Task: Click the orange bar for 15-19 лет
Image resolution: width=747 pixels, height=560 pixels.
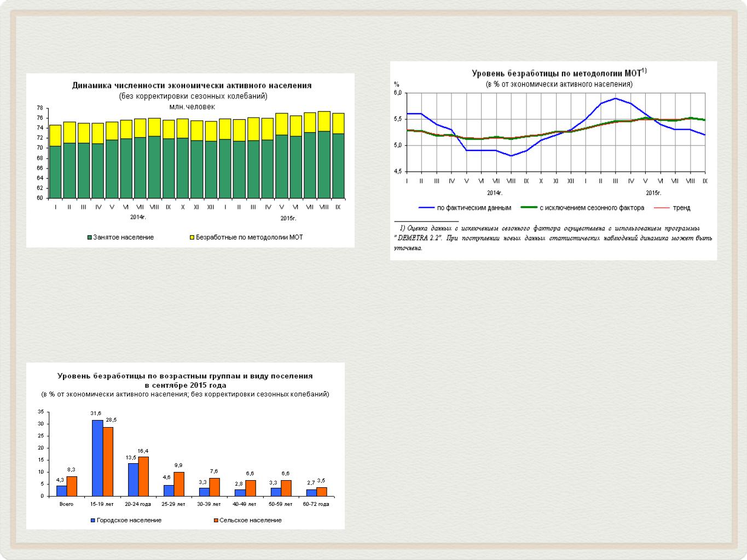Action: [x=108, y=462]
